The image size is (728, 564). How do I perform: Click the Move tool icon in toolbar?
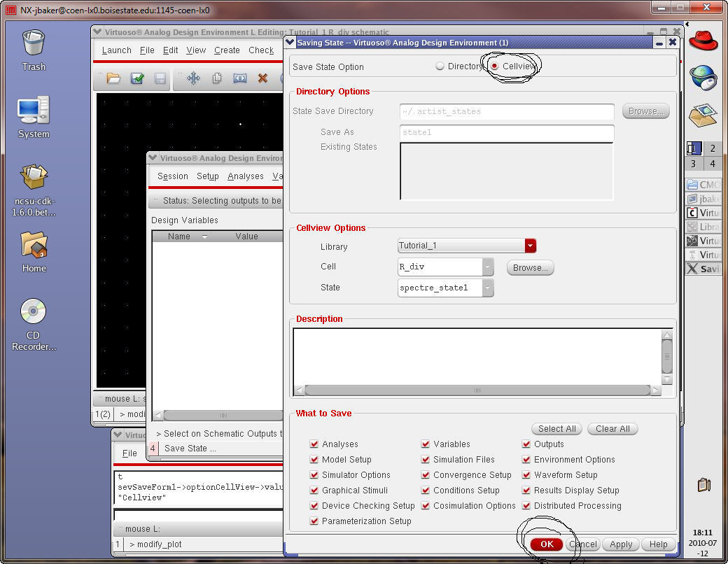pos(194,78)
